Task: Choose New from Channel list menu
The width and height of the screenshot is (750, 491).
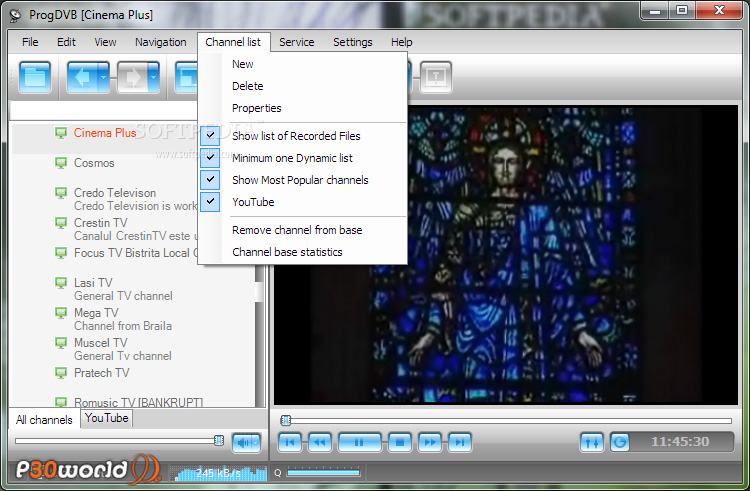Action: coord(303,64)
